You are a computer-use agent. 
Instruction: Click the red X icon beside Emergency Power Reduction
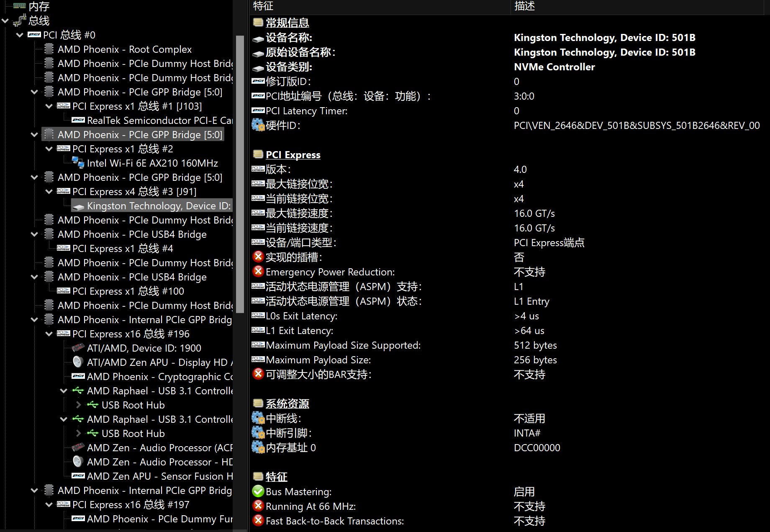[258, 272]
